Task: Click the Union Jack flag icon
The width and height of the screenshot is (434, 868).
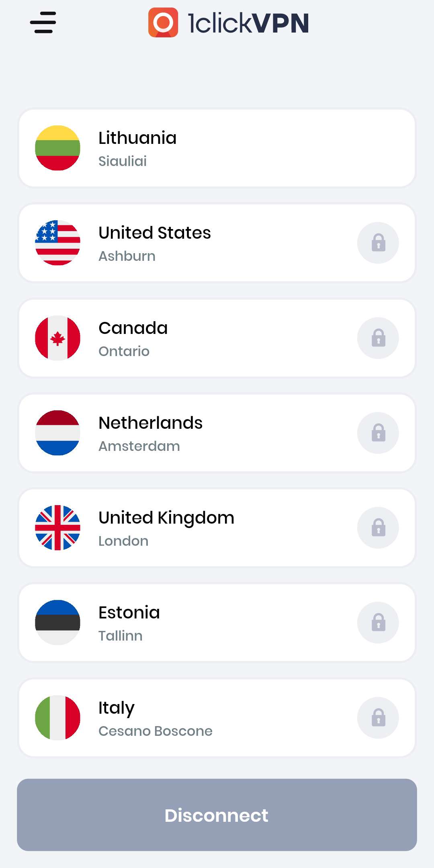Action: pyautogui.click(x=58, y=528)
